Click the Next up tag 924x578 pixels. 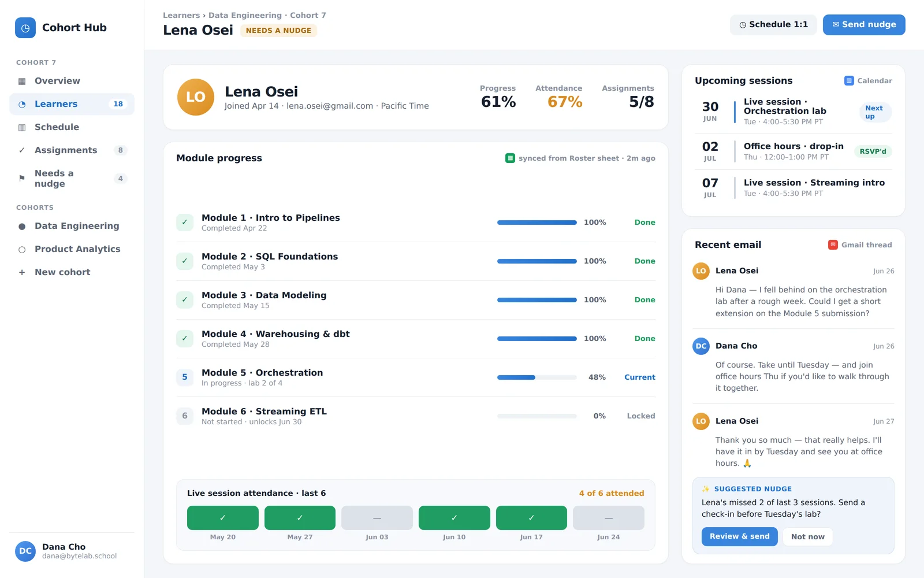[875, 112]
